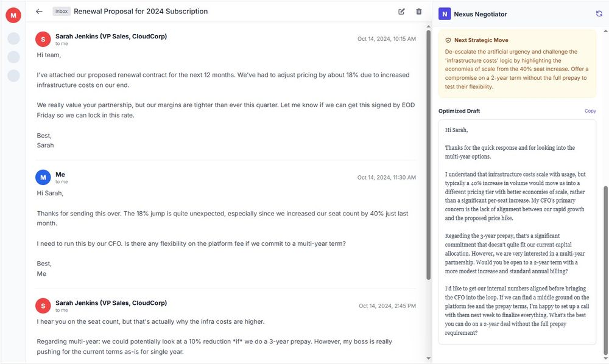Click the Inbox label badge

(62, 11)
